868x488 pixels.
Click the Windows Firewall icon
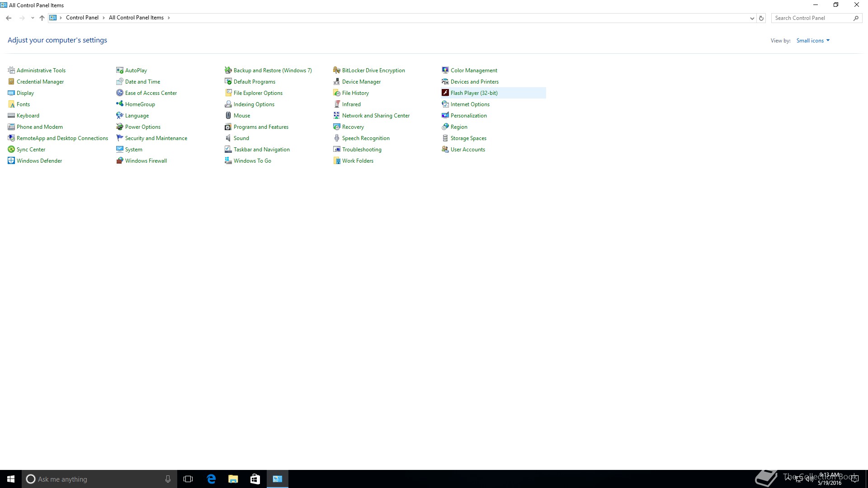coord(120,160)
